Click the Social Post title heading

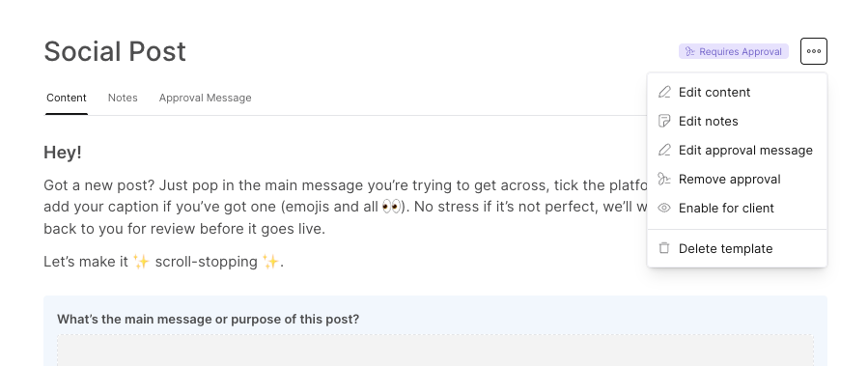tap(115, 51)
